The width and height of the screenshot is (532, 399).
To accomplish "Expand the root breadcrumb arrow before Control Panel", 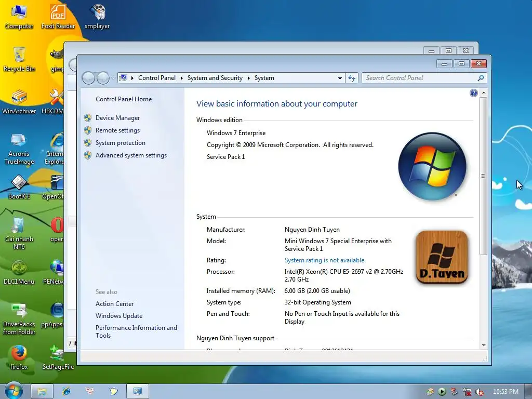I will (132, 78).
